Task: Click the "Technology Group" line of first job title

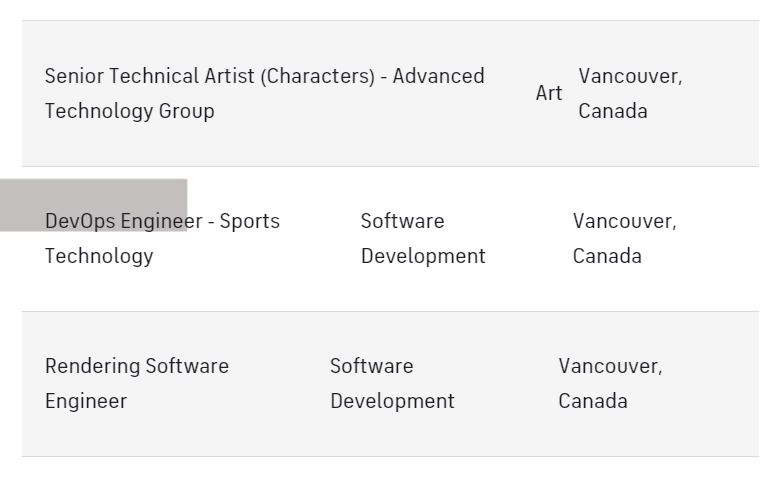Action: point(129,111)
